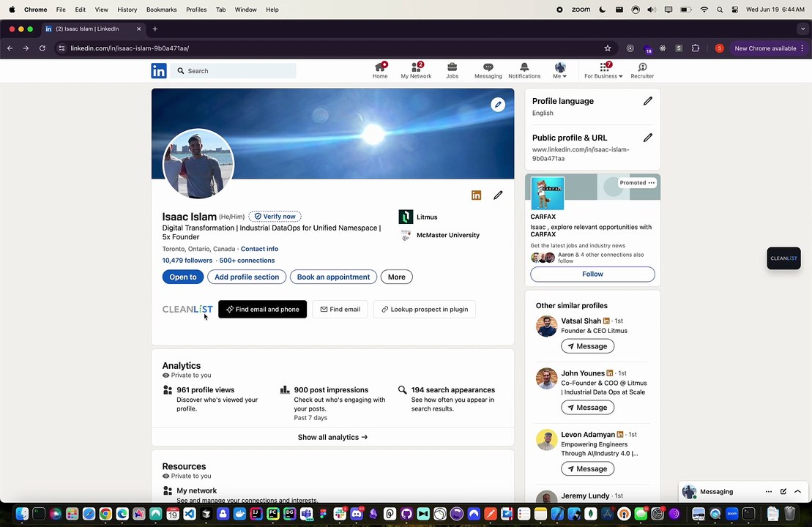Open My network resource
The image size is (812, 527).
tap(197, 490)
